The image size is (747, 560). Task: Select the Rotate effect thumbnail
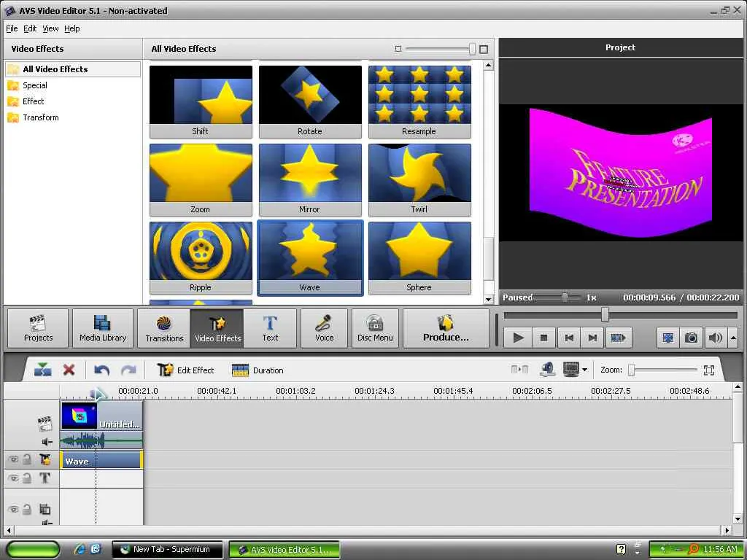[310, 101]
